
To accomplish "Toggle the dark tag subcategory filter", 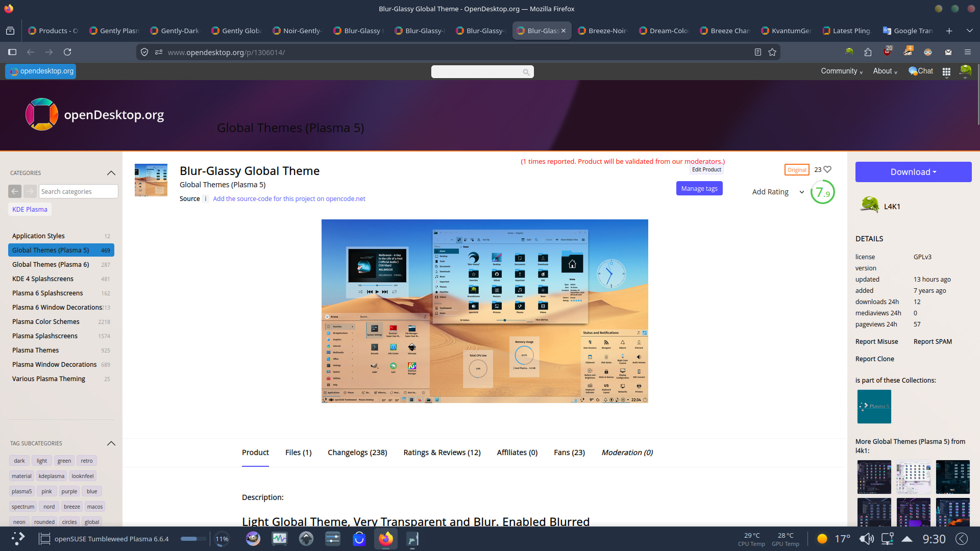I will click(19, 461).
